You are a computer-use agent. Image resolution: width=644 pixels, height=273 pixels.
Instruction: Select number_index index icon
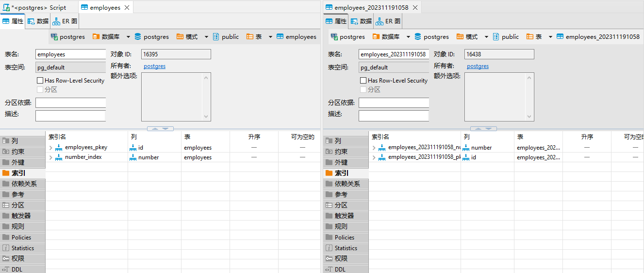pyautogui.click(x=59, y=157)
